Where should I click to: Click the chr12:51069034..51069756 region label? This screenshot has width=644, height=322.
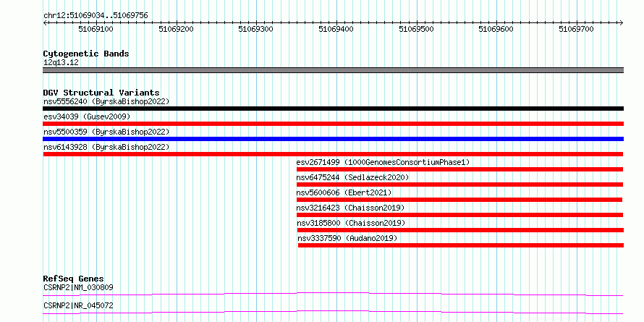click(96, 16)
